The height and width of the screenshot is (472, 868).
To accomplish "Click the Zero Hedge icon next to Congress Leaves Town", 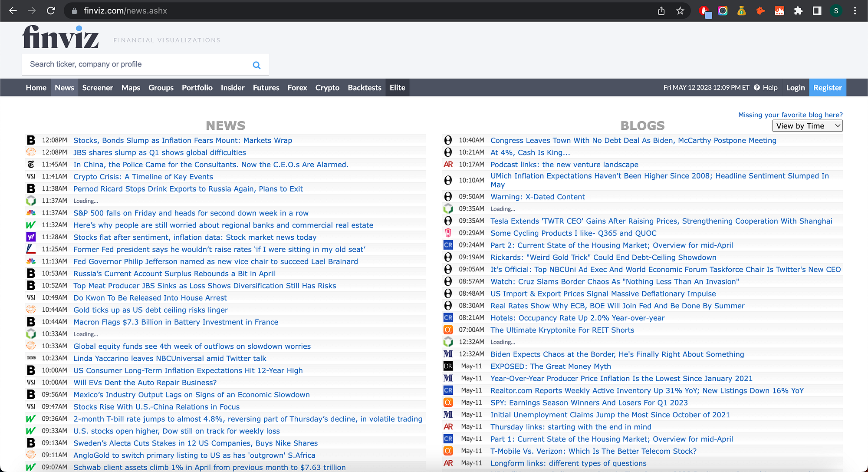I will 448,140.
